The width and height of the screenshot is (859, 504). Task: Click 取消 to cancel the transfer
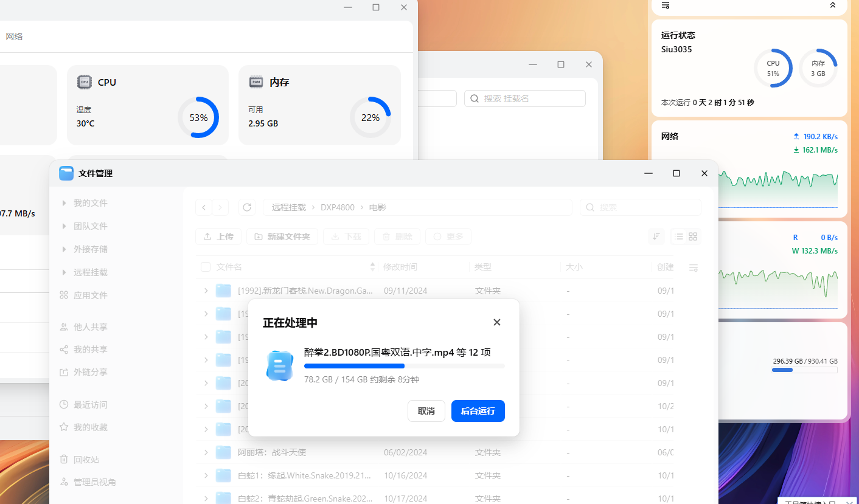click(x=426, y=411)
